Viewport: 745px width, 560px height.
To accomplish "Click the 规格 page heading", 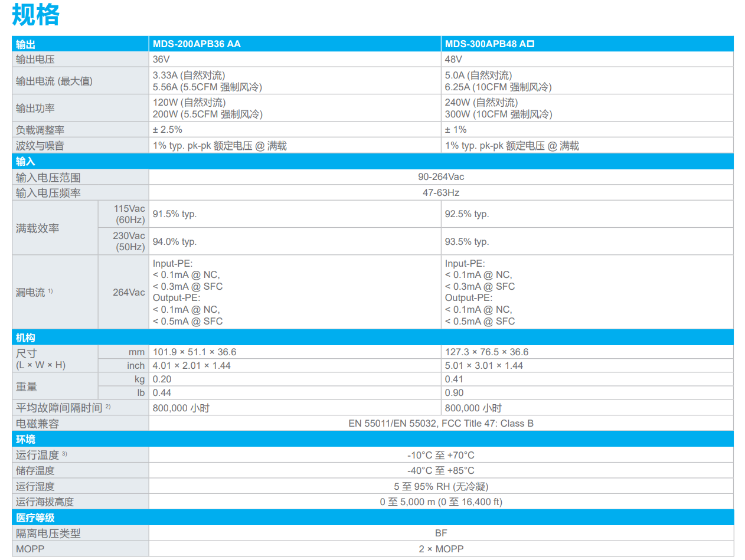I will click(x=36, y=15).
